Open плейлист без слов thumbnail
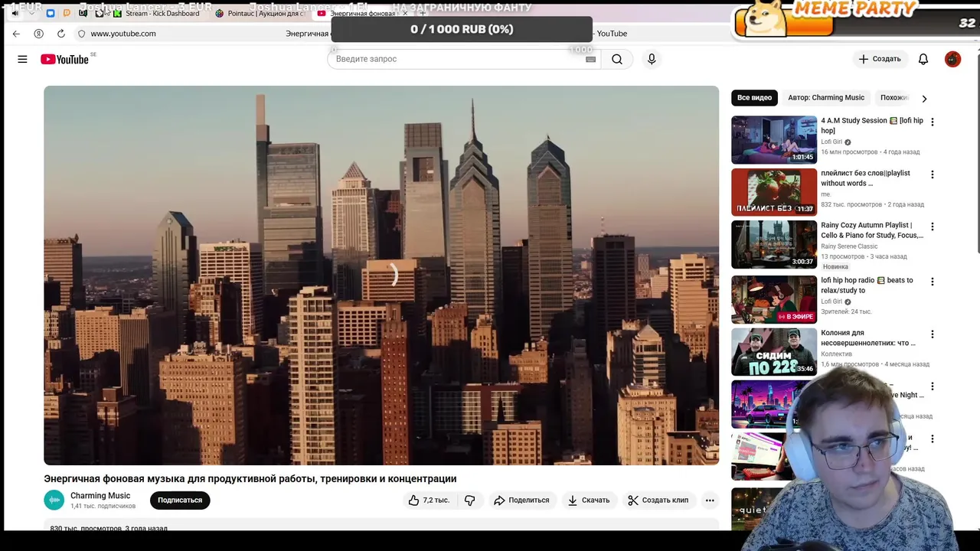 [x=774, y=192]
